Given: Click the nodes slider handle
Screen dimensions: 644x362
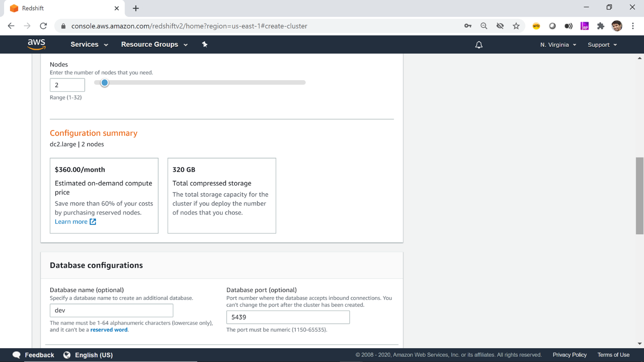Looking at the screenshot, I should coord(104,82).
